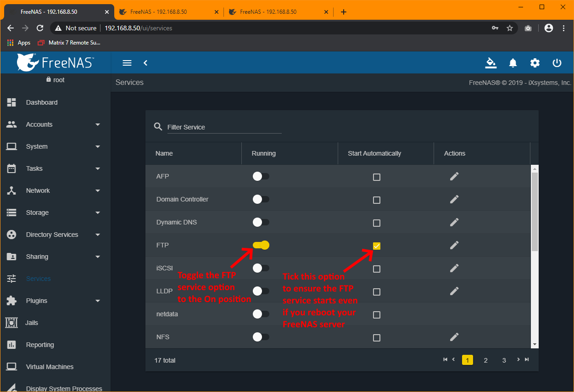
Task: Go to the next page of services
Action: pyautogui.click(x=518, y=359)
